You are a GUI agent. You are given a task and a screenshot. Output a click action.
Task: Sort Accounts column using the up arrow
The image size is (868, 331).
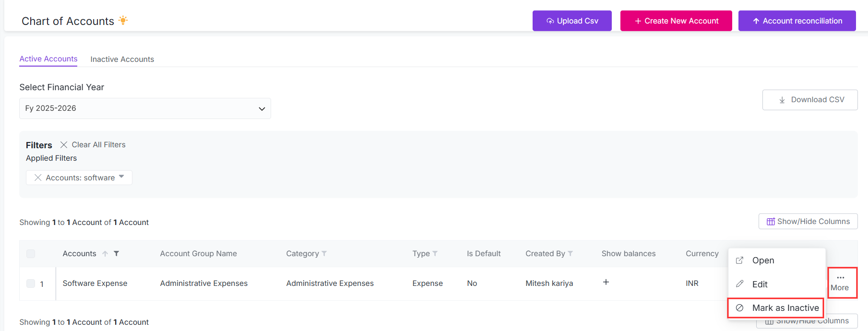105,254
